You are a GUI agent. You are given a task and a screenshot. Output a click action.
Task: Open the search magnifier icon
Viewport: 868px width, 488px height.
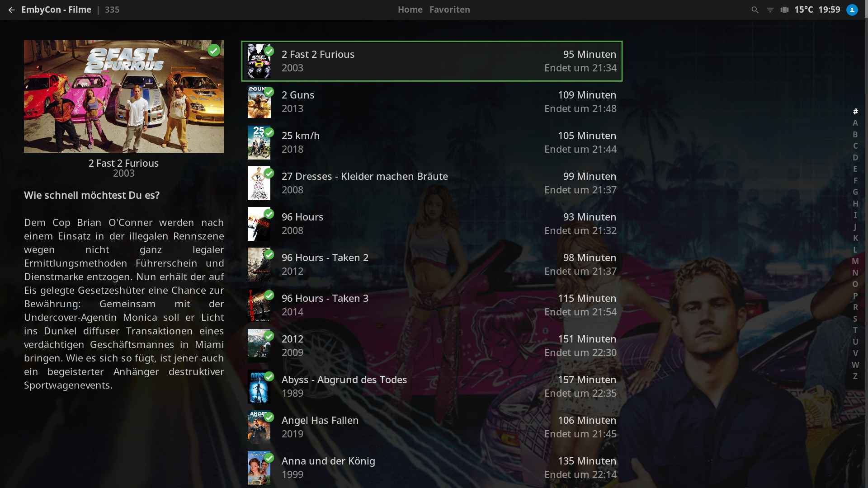(755, 9)
